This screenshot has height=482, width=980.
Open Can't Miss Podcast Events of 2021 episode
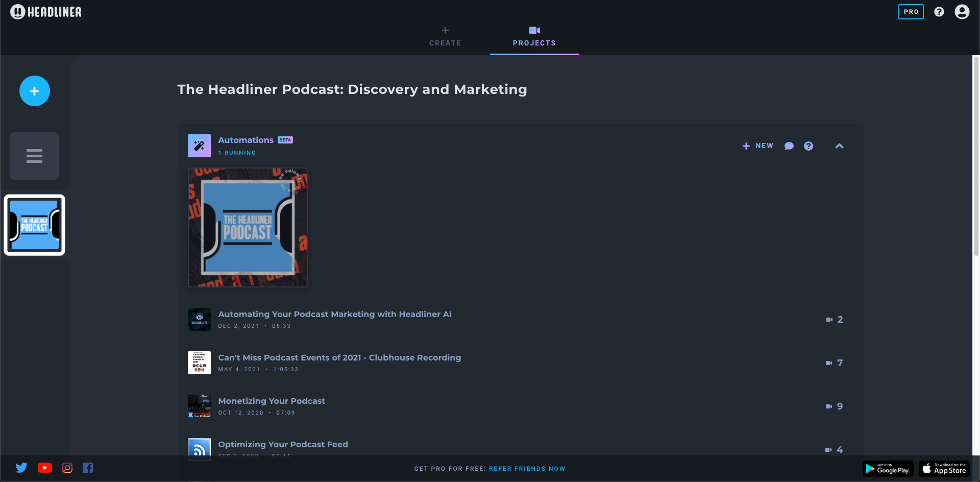339,357
